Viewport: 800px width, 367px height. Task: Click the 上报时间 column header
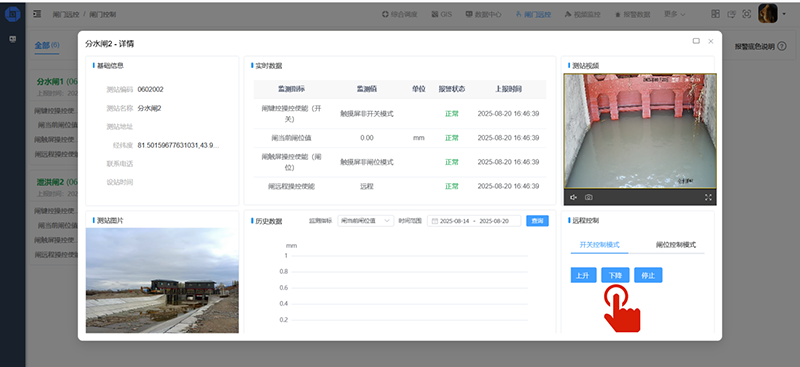tap(508, 89)
